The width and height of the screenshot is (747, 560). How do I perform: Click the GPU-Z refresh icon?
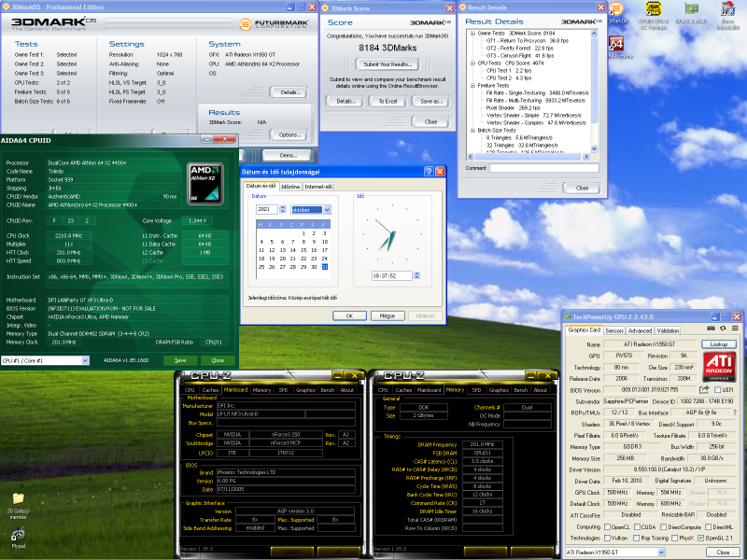click(x=723, y=329)
